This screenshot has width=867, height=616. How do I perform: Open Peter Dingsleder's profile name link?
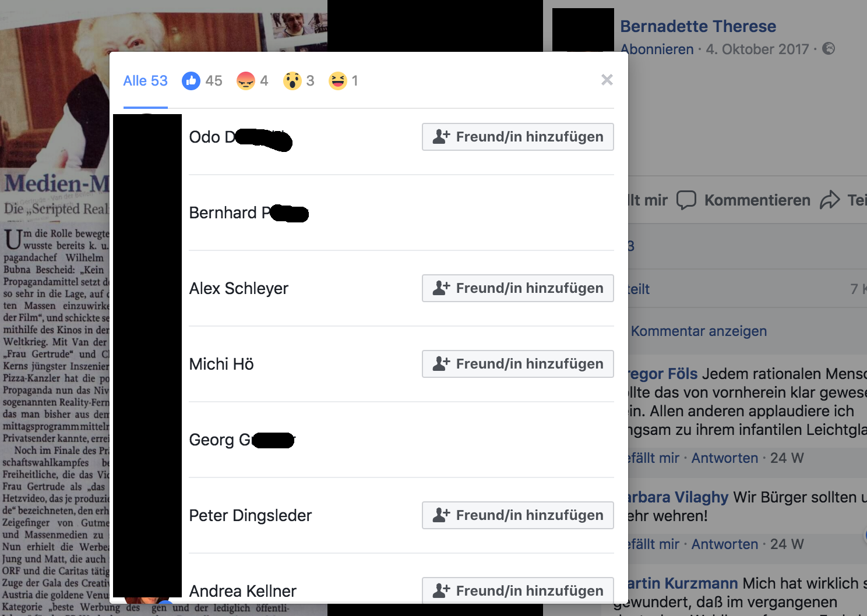[x=251, y=515]
